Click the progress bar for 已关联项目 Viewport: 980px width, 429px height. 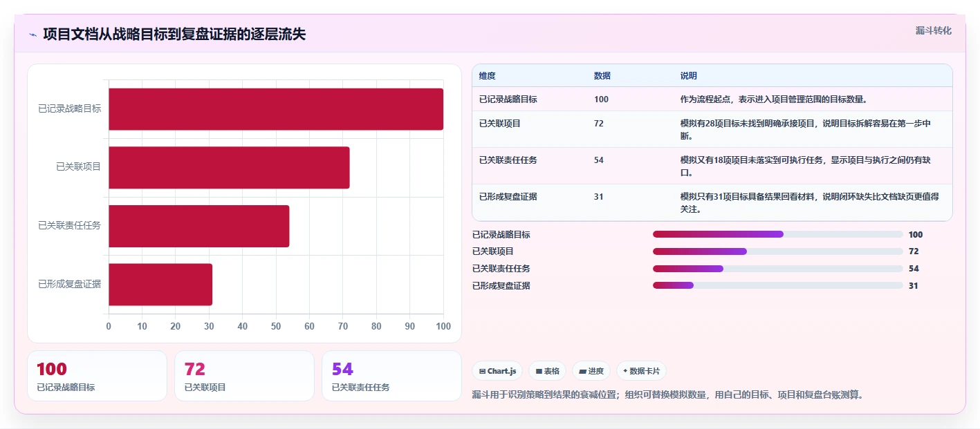(778, 251)
